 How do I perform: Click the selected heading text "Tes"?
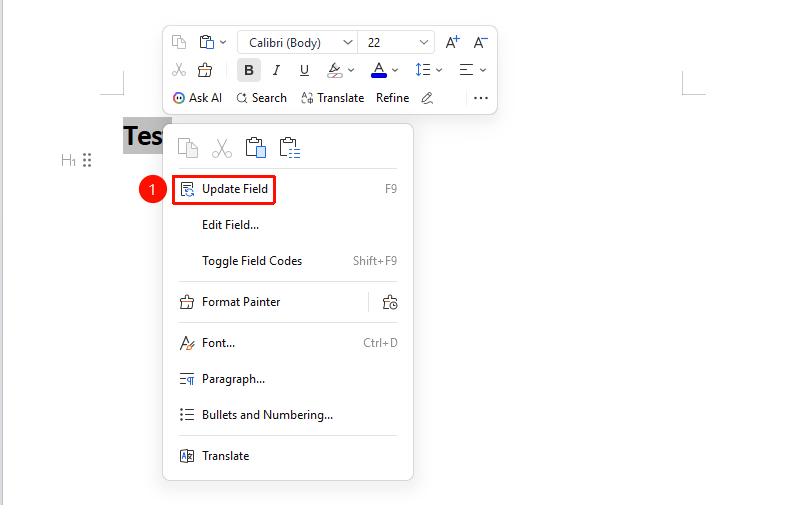[143, 136]
